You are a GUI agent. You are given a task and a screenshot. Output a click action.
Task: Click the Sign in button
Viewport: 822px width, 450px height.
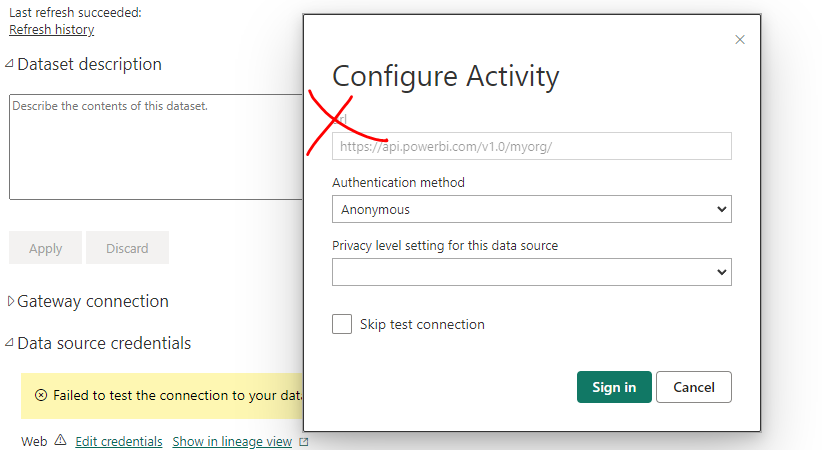614,387
